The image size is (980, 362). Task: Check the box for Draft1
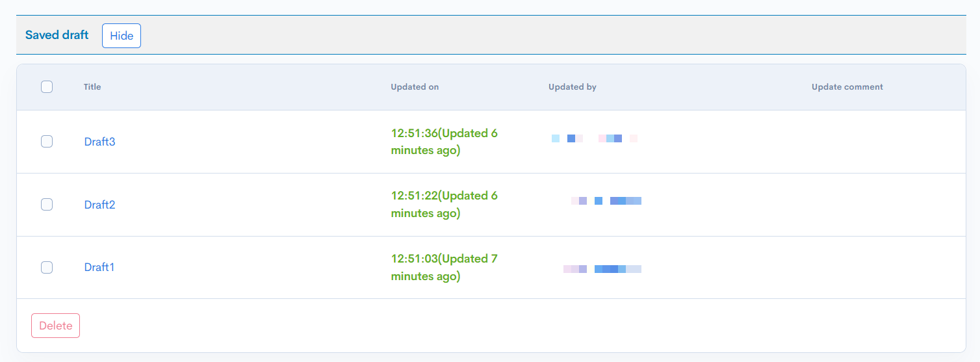click(x=47, y=267)
